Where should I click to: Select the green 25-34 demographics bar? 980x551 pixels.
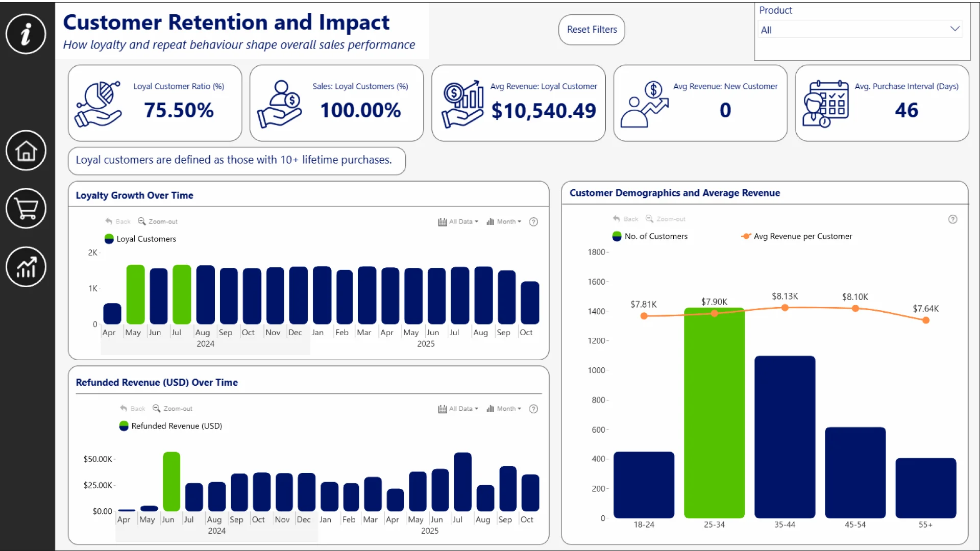click(x=714, y=413)
